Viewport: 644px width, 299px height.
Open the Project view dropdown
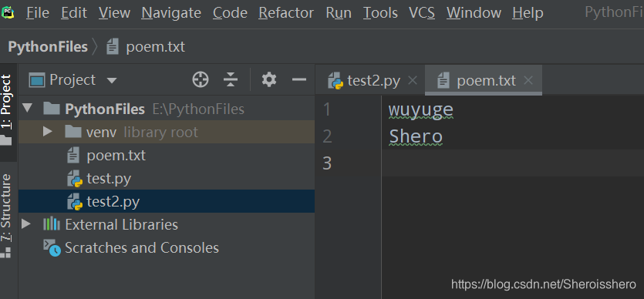(112, 80)
